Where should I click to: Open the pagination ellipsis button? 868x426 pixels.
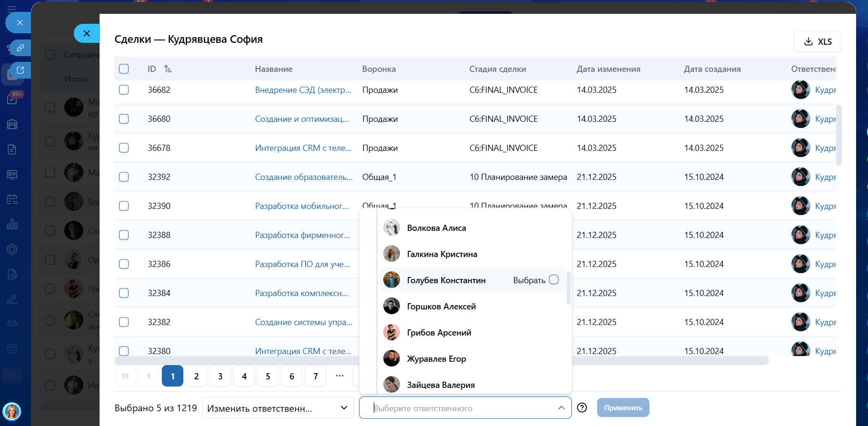339,376
